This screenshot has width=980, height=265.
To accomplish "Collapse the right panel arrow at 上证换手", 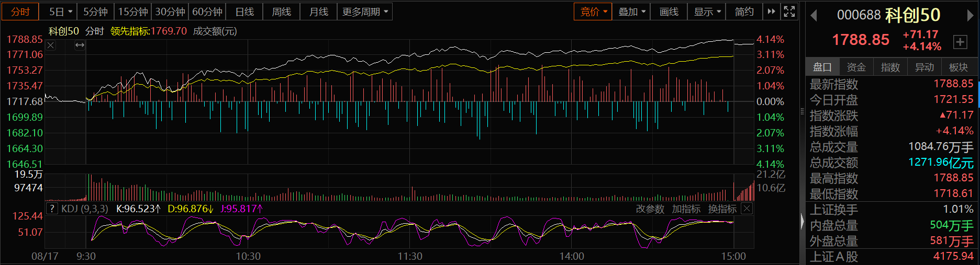I will [x=803, y=222].
